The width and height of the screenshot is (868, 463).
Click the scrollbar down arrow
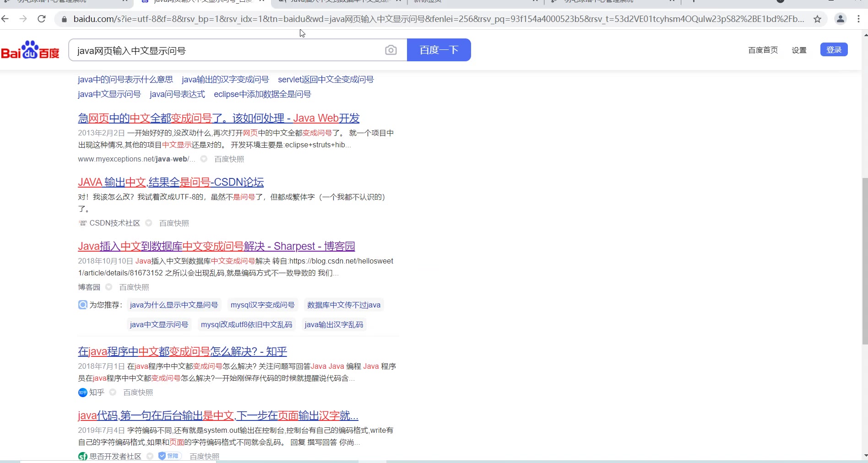[865, 456]
